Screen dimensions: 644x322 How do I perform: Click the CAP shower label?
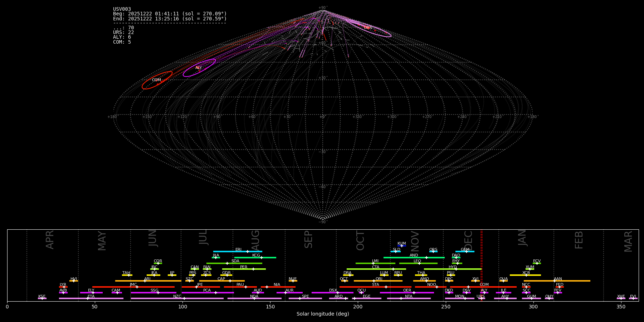point(221,279)
